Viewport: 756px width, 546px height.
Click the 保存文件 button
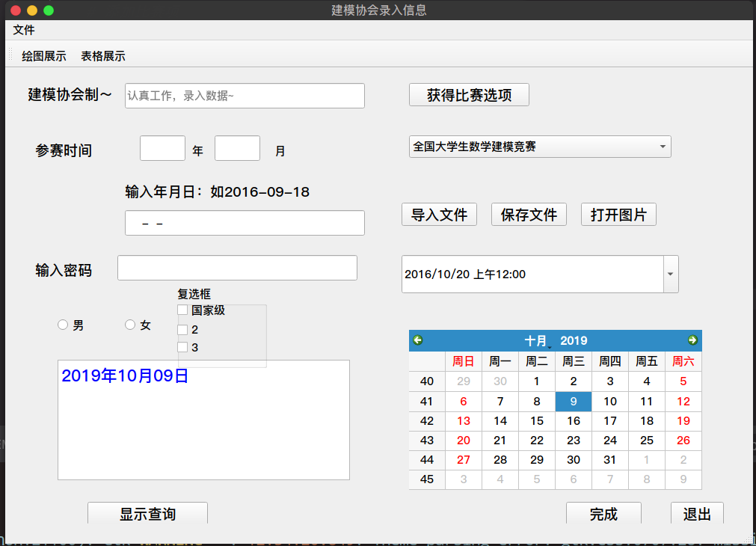click(529, 215)
